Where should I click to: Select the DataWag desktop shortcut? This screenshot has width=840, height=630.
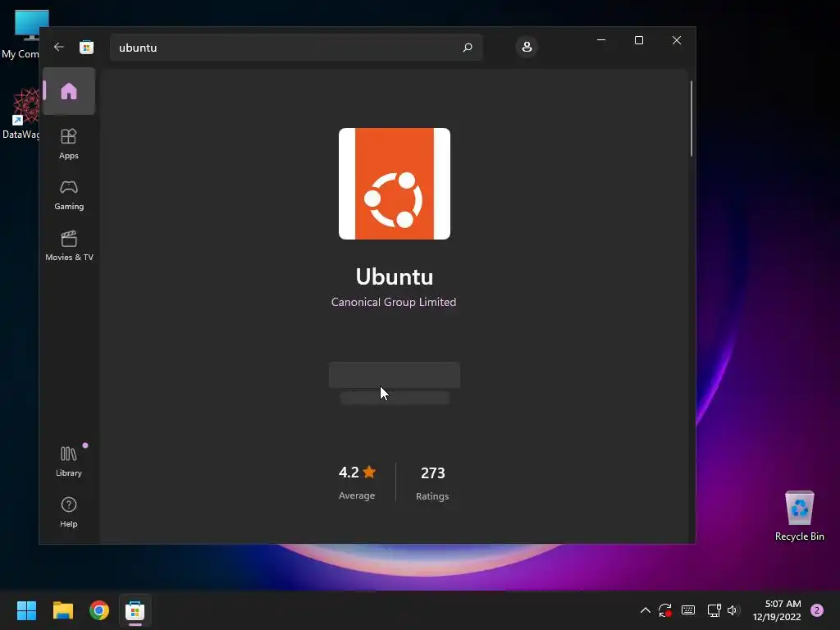pos(21,114)
